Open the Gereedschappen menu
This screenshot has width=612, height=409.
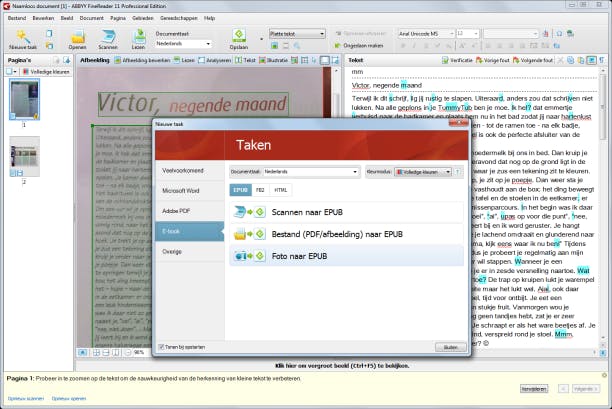179,18
